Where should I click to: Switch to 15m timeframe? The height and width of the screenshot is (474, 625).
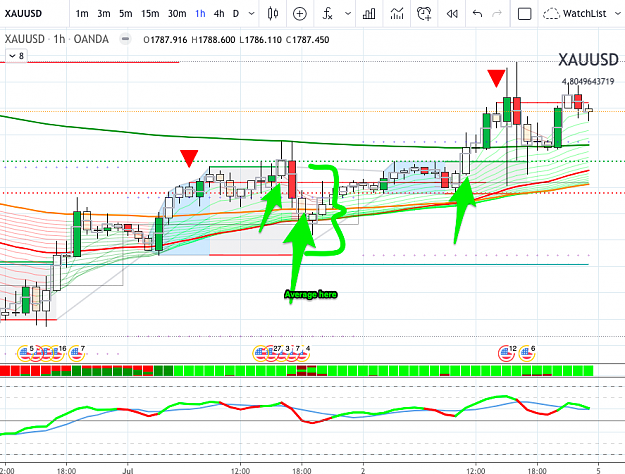tap(150, 14)
